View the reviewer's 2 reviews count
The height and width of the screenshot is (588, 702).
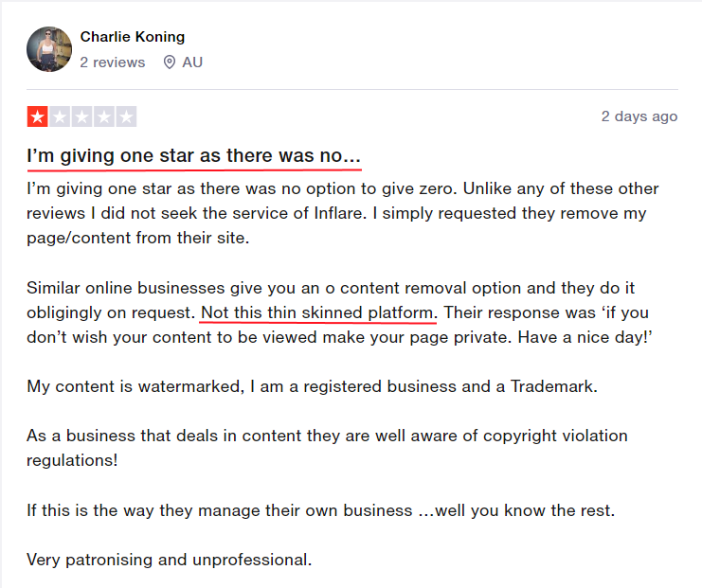(113, 62)
